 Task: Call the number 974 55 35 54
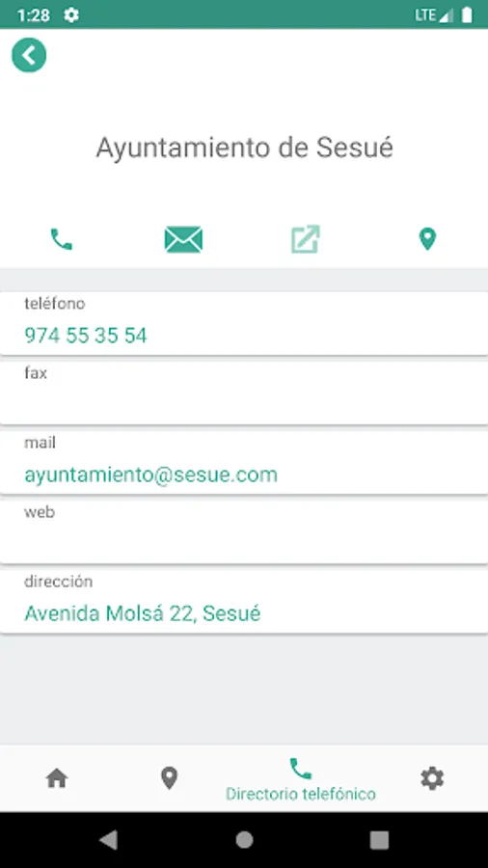86,336
